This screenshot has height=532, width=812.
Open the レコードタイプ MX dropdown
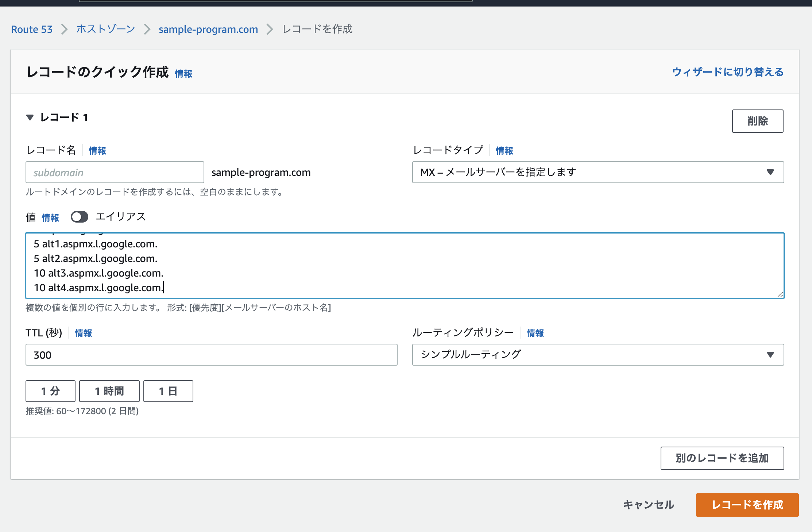598,172
